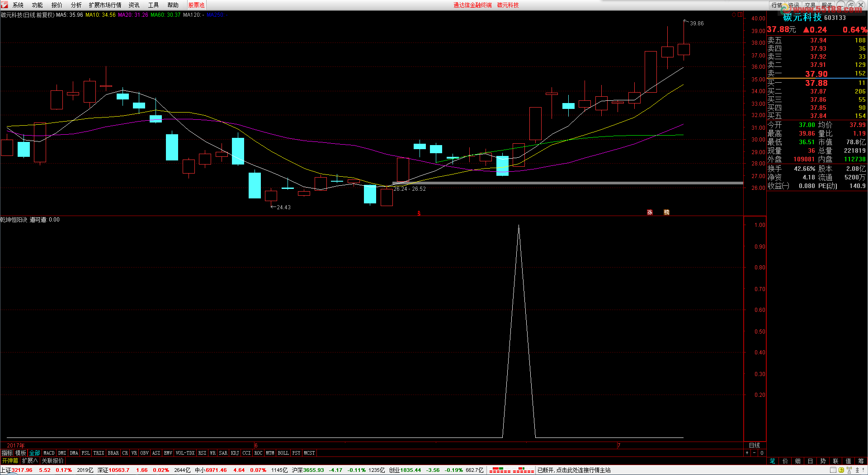Viewport: 868px width, 475px height.
Task: Switch to the DMA indicator
Action: [74, 453]
